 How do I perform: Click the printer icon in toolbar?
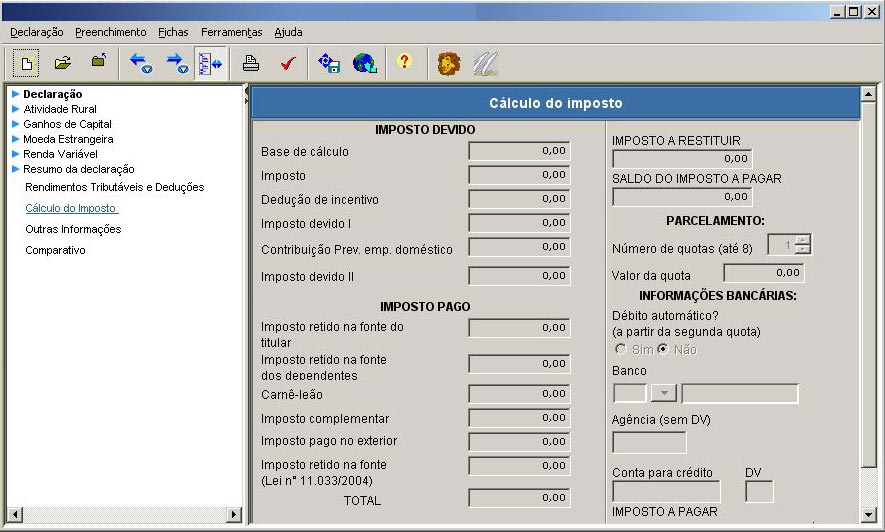251,63
